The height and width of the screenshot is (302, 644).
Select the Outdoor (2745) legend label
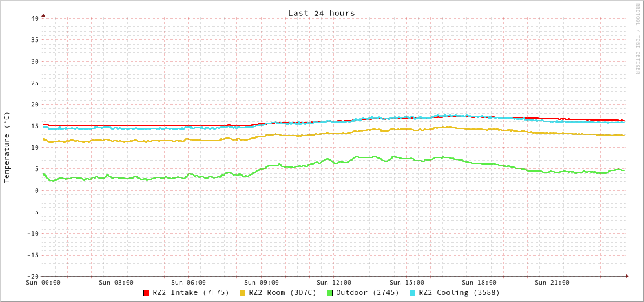pos(367,292)
